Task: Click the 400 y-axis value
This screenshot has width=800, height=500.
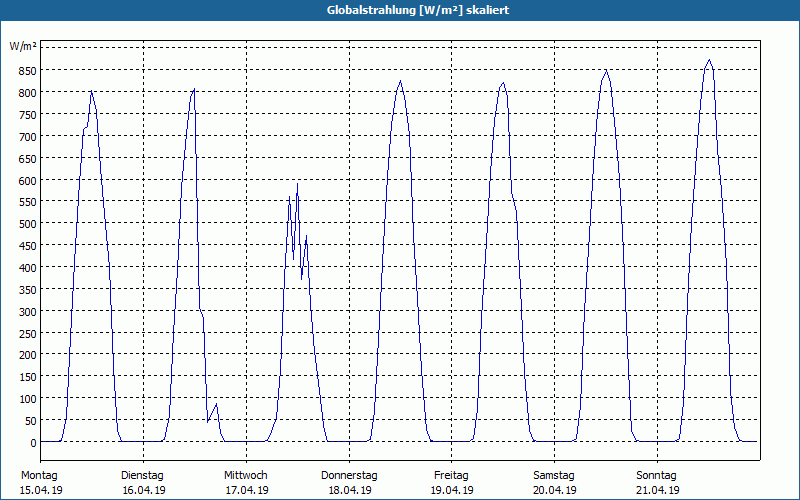Action: pos(27,268)
